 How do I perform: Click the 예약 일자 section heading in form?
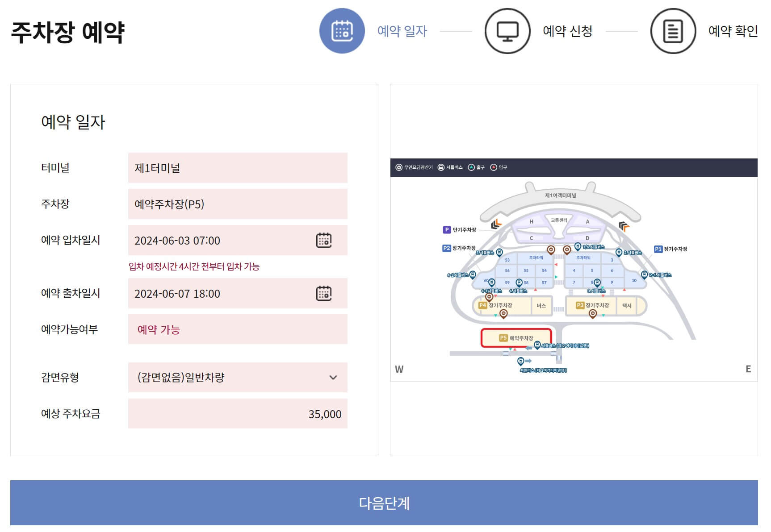point(73,122)
